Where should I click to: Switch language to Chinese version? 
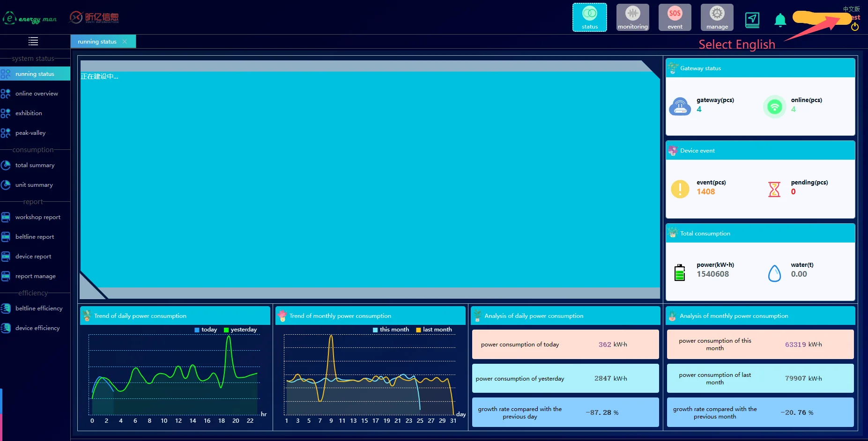click(851, 9)
